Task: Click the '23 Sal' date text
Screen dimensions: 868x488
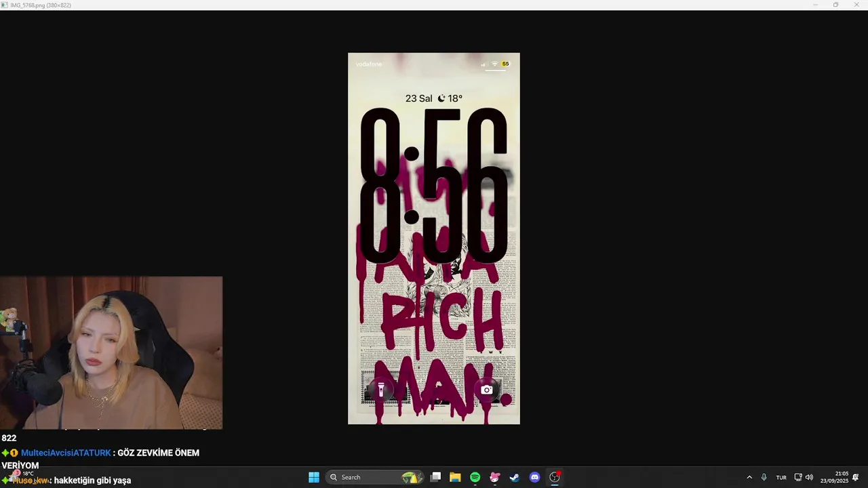Action: pyautogui.click(x=418, y=98)
